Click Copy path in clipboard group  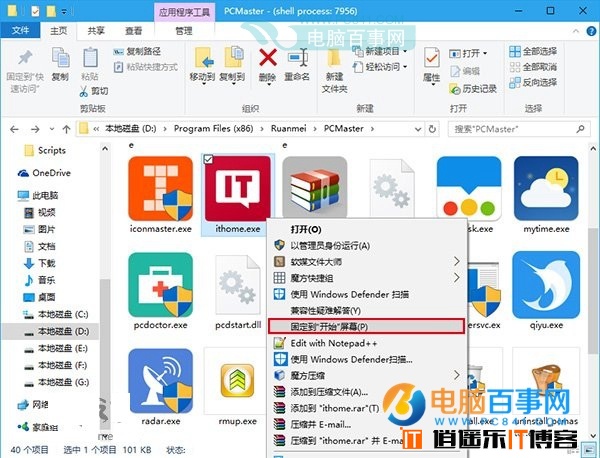[137, 51]
